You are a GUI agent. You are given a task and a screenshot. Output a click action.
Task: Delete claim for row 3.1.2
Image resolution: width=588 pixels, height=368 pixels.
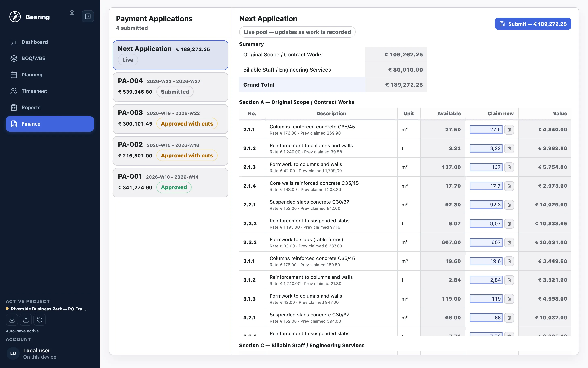[x=509, y=280]
